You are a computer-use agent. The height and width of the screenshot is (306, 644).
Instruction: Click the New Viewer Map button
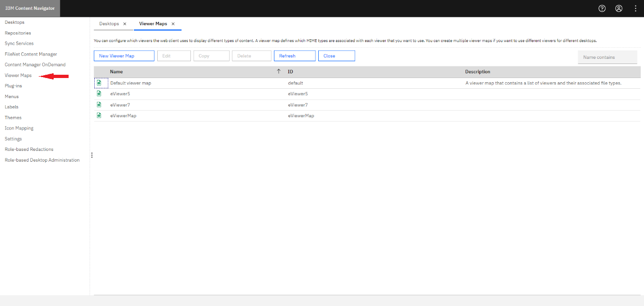click(124, 56)
